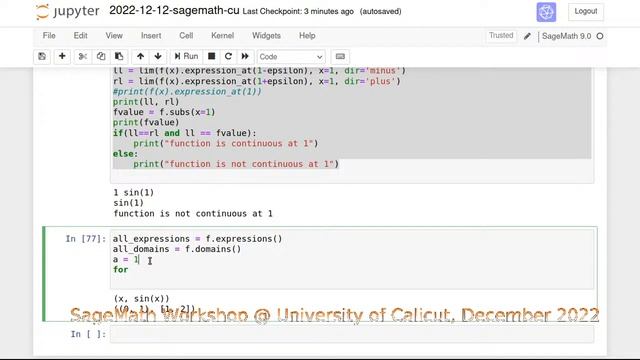Viewport: 640px width, 360px height.
Task: Click the Logout button
Action: 586,11
